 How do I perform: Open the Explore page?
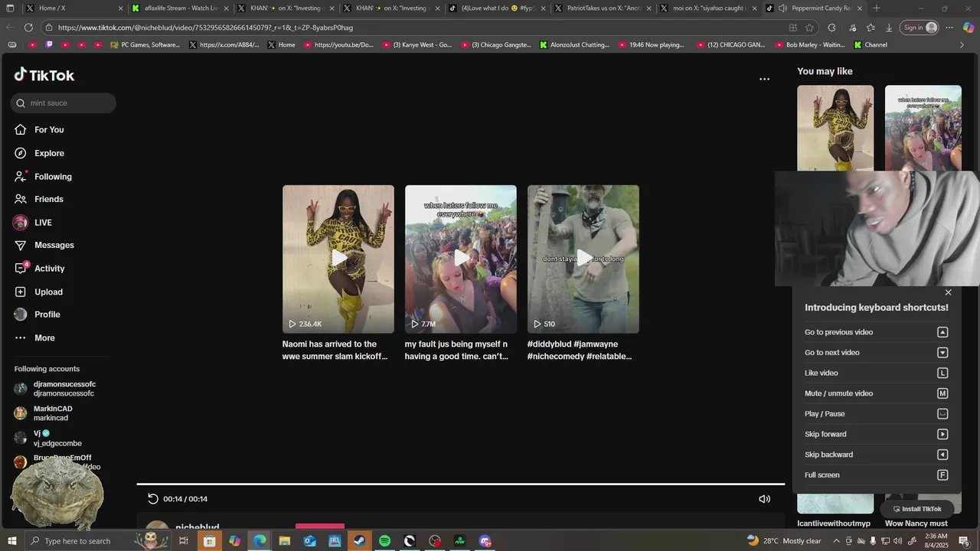pyautogui.click(x=49, y=153)
